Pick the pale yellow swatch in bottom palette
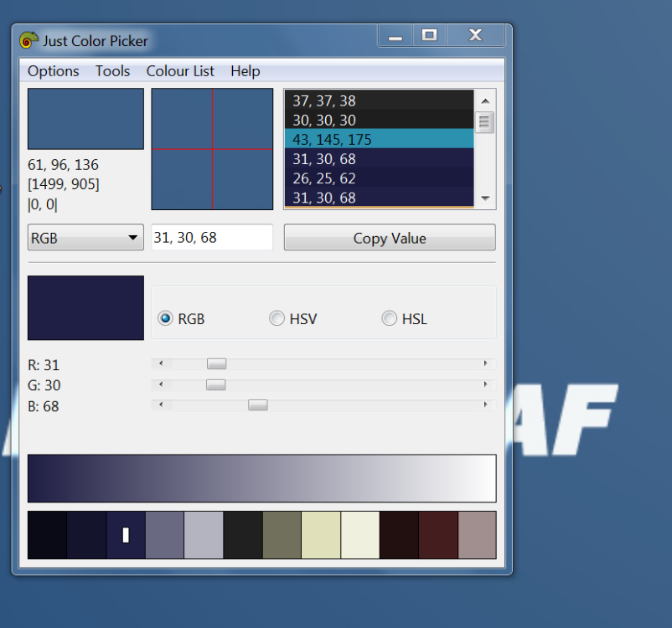This screenshot has width=672, height=628. tap(321, 535)
